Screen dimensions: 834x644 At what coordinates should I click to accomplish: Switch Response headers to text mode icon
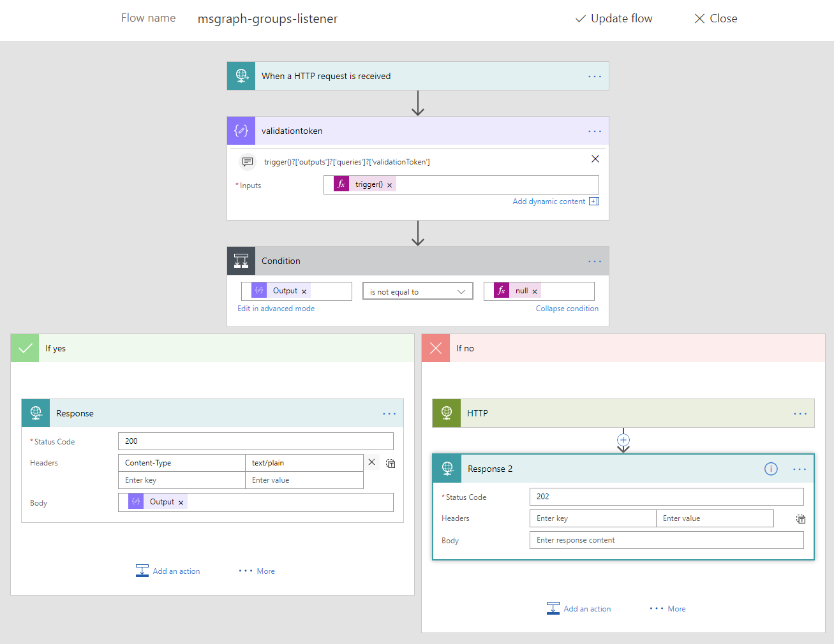[391, 464]
